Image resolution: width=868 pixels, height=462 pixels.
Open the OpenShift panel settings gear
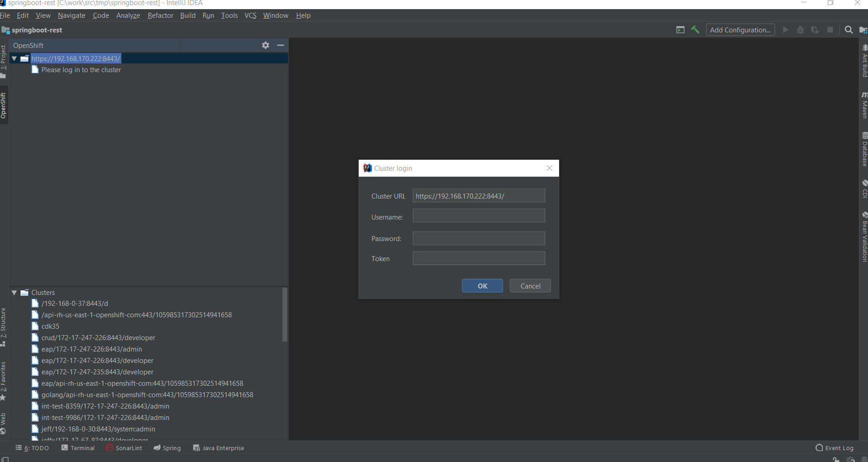click(266, 45)
